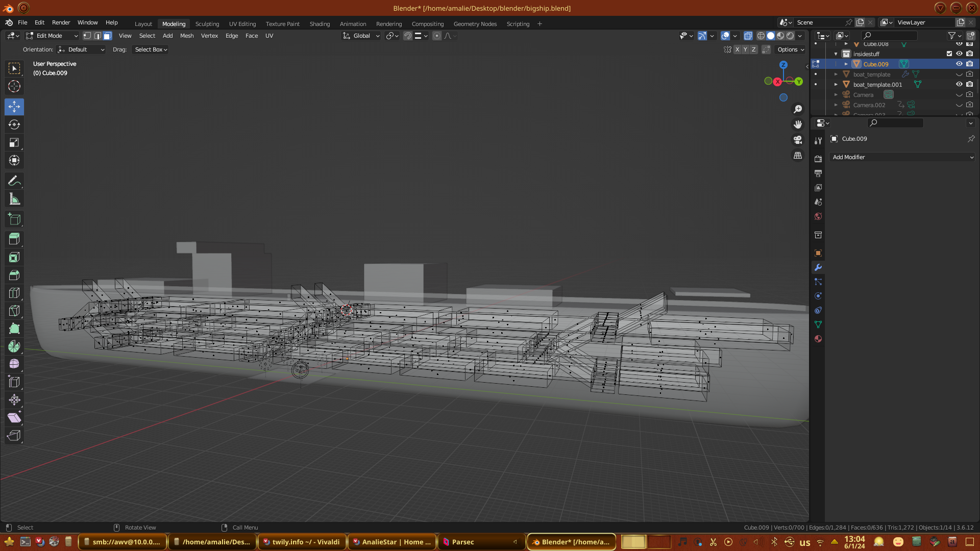Toggle X-ray display in viewport header
The height and width of the screenshot is (551, 980).
748,36
